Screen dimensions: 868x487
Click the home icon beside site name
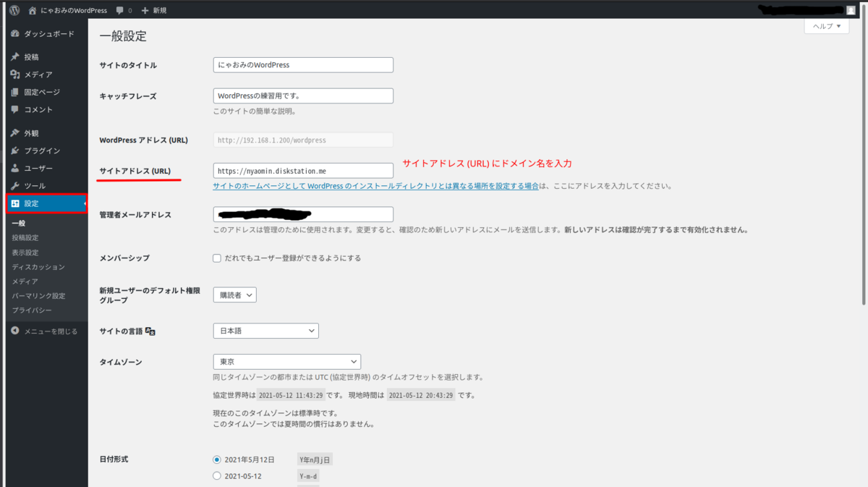(33, 11)
